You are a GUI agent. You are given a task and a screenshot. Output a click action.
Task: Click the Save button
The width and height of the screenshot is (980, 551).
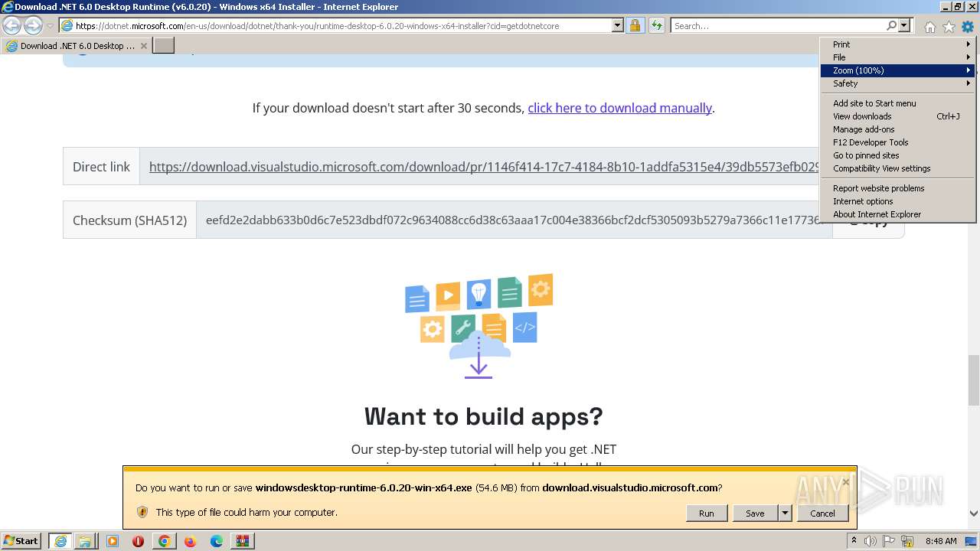[x=755, y=514]
